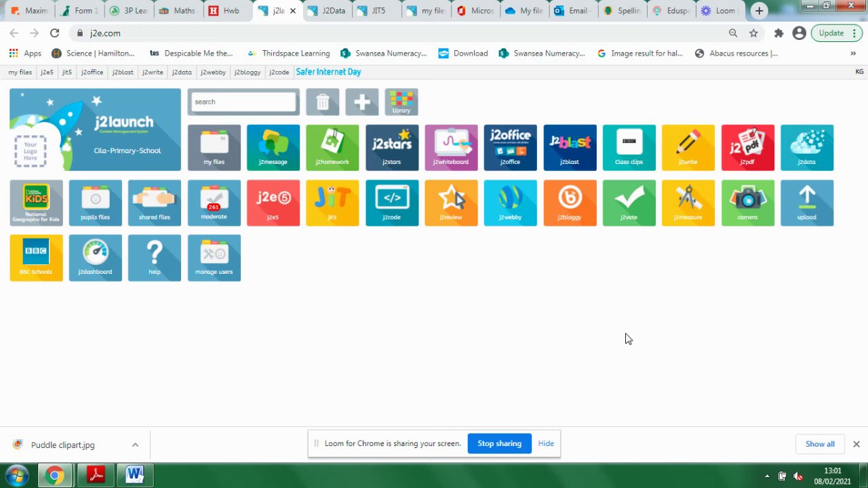Open National Geographic for Kids tile
The image size is (868, 488).
(36, 203)
